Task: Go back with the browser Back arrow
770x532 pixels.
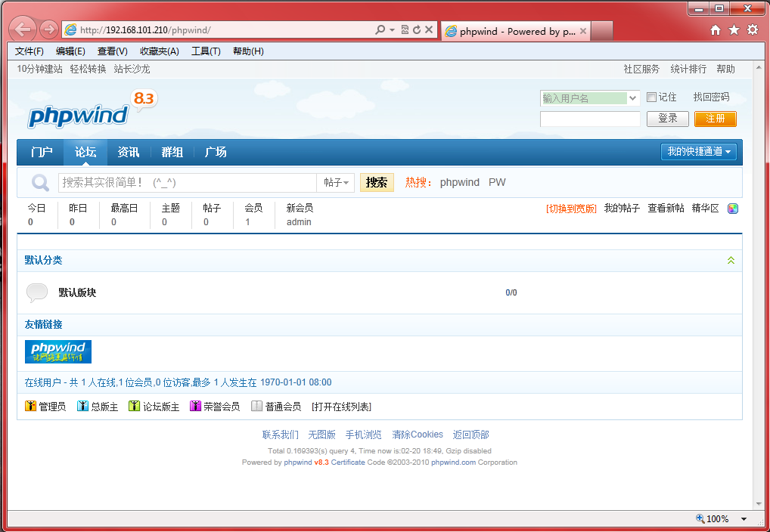Action: [23, 29]
